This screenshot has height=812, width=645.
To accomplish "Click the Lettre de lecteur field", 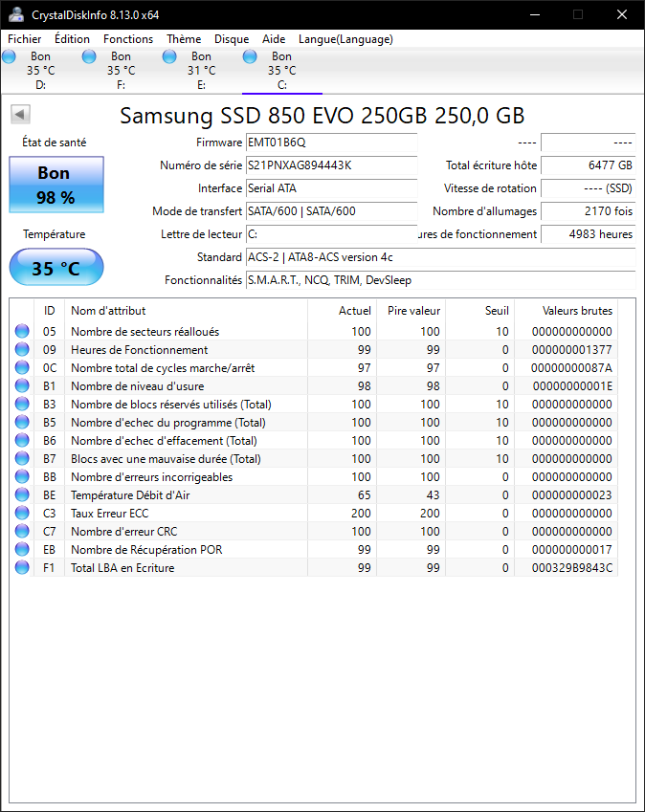I will (331, 234).
